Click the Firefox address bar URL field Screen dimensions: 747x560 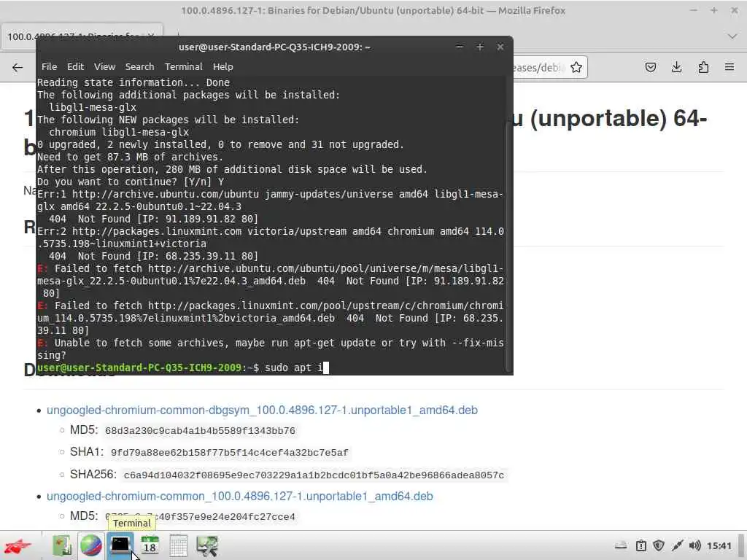point(538,67)
